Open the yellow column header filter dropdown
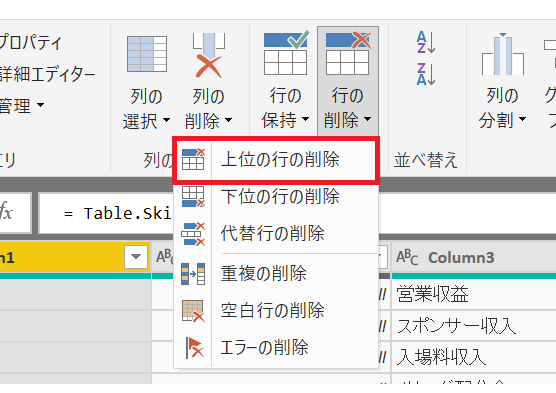This screenshot has width=556, height=393. point(136,256)
